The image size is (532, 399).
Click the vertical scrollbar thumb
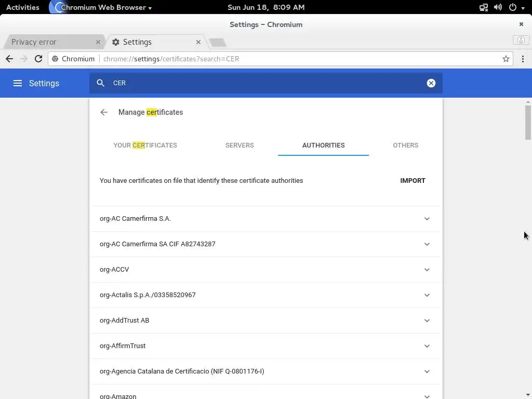click(528, 123)
